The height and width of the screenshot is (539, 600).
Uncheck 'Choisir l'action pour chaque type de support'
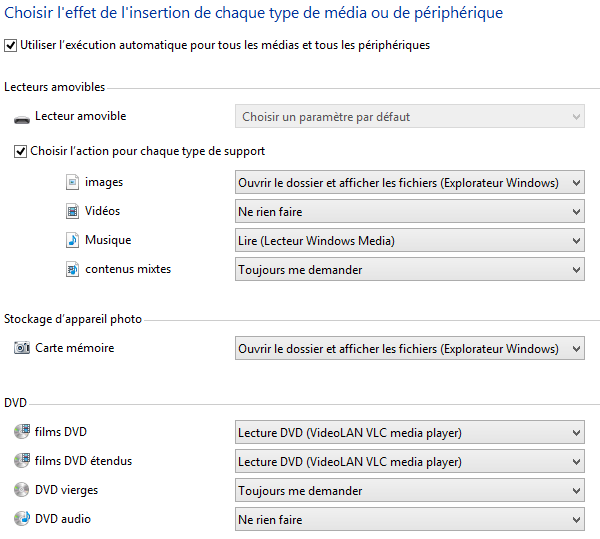(20, 151)
